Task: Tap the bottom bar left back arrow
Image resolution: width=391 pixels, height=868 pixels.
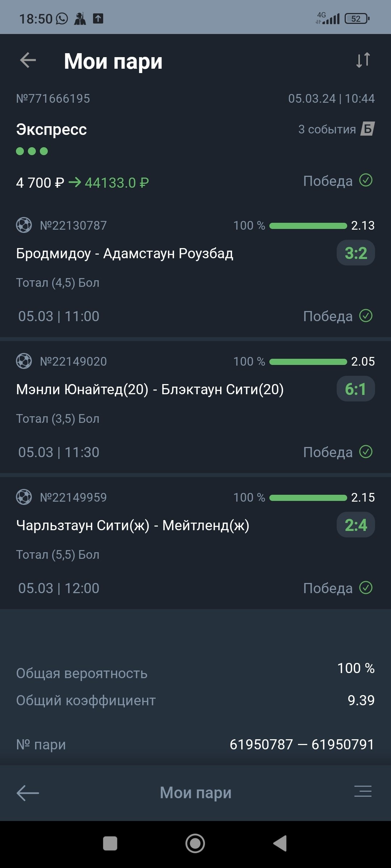Action: (28, 793)
